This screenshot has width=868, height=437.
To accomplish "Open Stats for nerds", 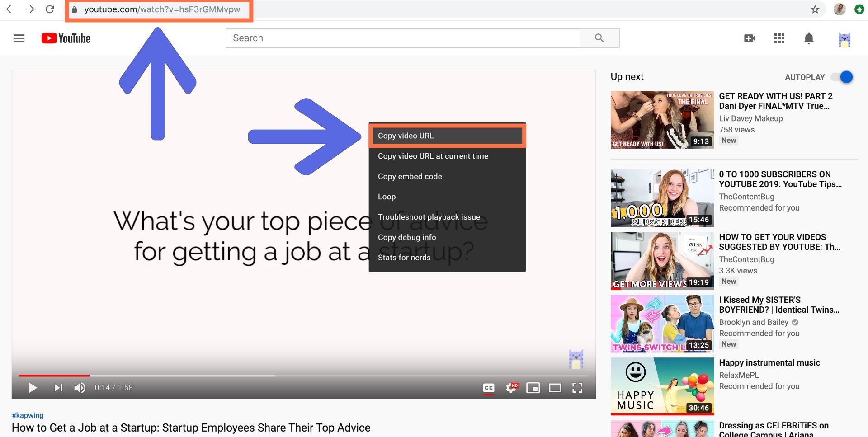I will point(447,258).
